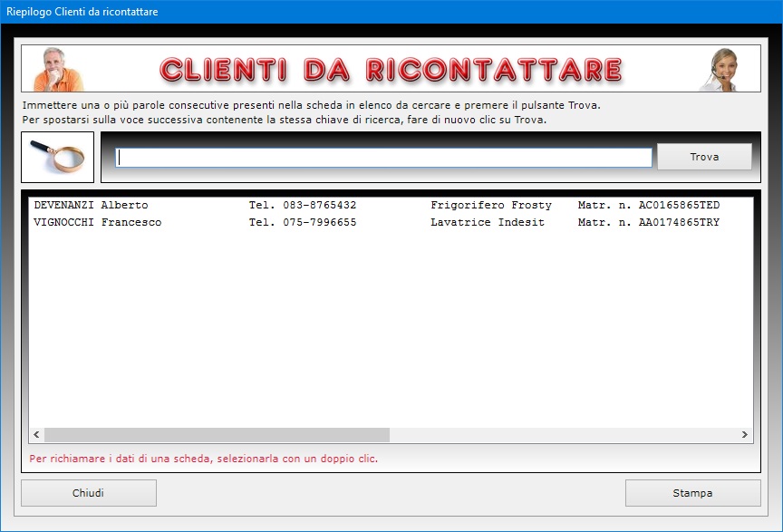Click the right arrow of the horizontal scrollbar
The width and height of the screenshot is (783, 532).
tap(745, 435)
